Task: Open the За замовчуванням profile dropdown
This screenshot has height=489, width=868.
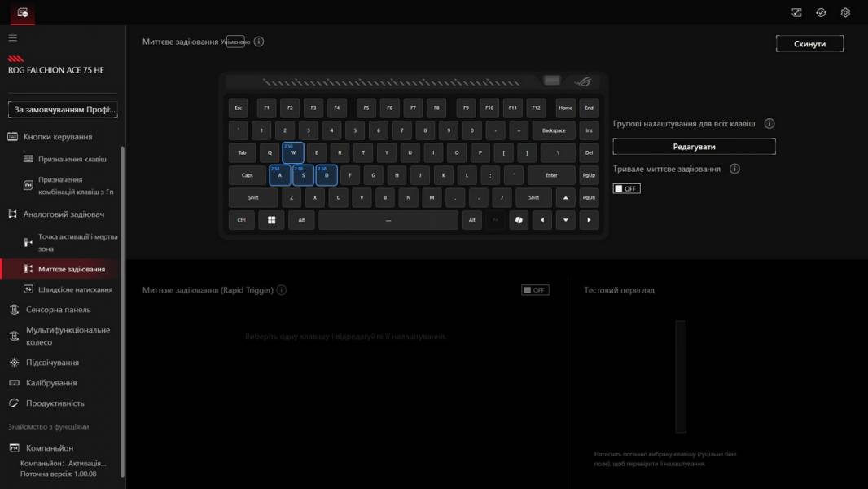Action: coord(64,109)
